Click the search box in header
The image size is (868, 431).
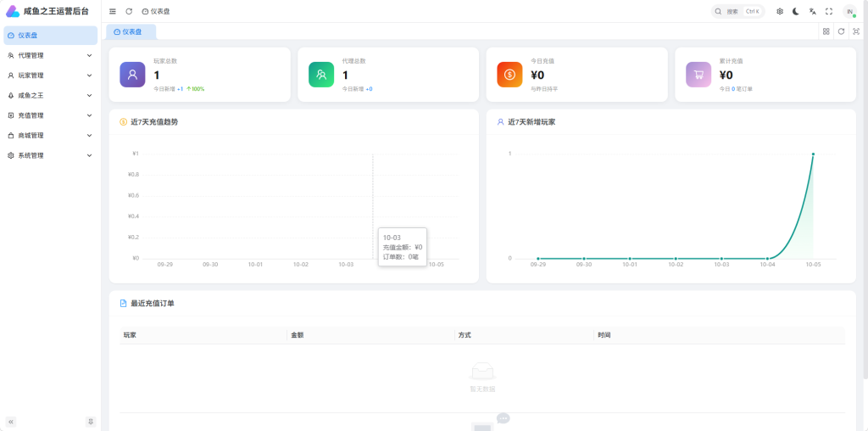coord(738,11)
